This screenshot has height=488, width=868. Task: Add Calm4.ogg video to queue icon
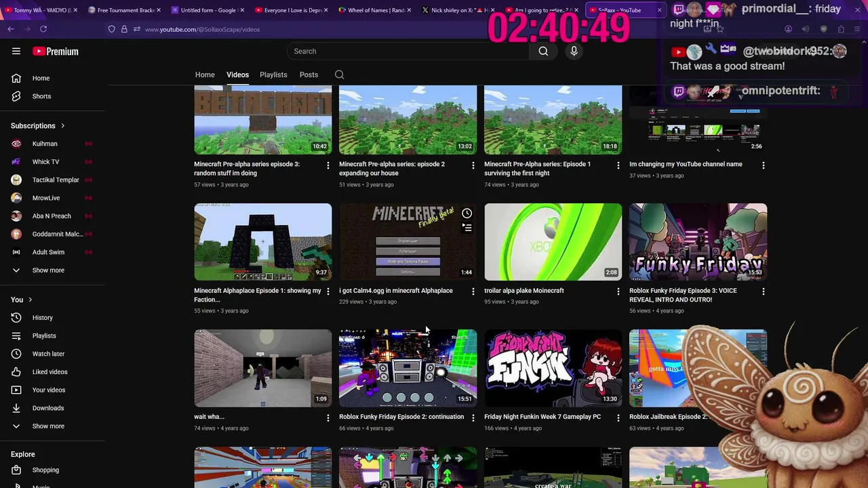click(x=467, y=228)
